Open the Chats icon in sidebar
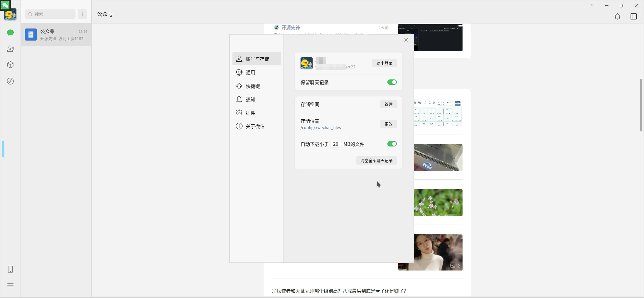Screen dimensions: 644x298 10,33
